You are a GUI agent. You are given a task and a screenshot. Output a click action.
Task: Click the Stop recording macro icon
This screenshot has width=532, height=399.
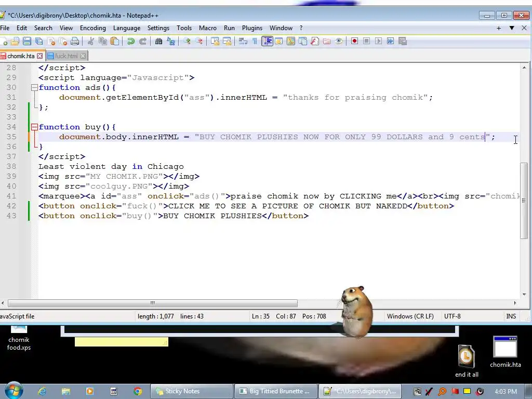pyautogui.click(x=366, y=42)
